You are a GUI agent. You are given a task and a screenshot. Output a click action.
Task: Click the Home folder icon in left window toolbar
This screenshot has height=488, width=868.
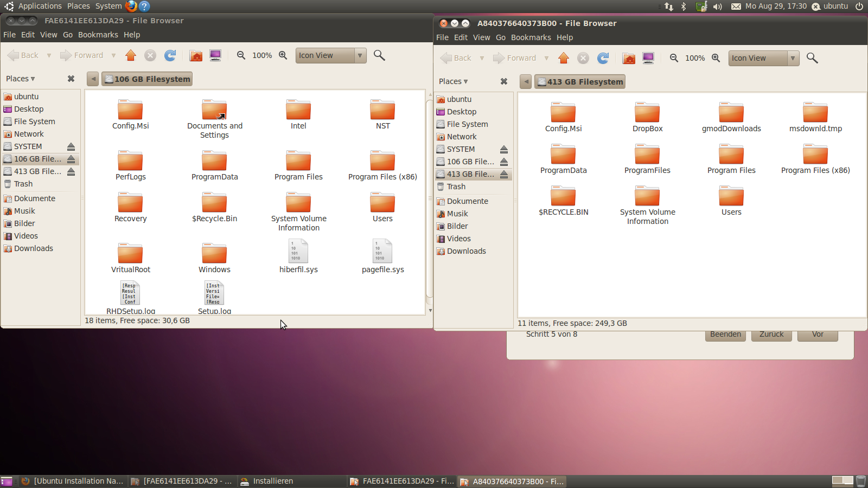click(x=196, y=55)
